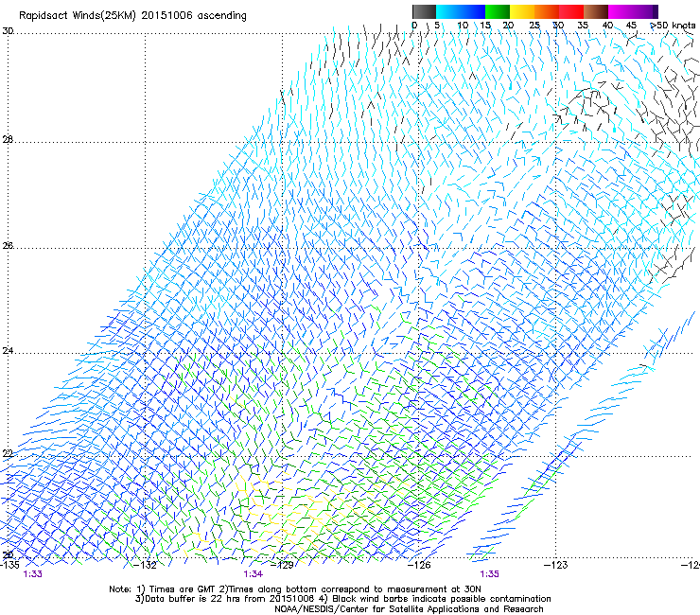The width and height of the screenshot is (700, 615).
Task: Click the purple time stamp '1:34'
Action: [x=254, y=574]
